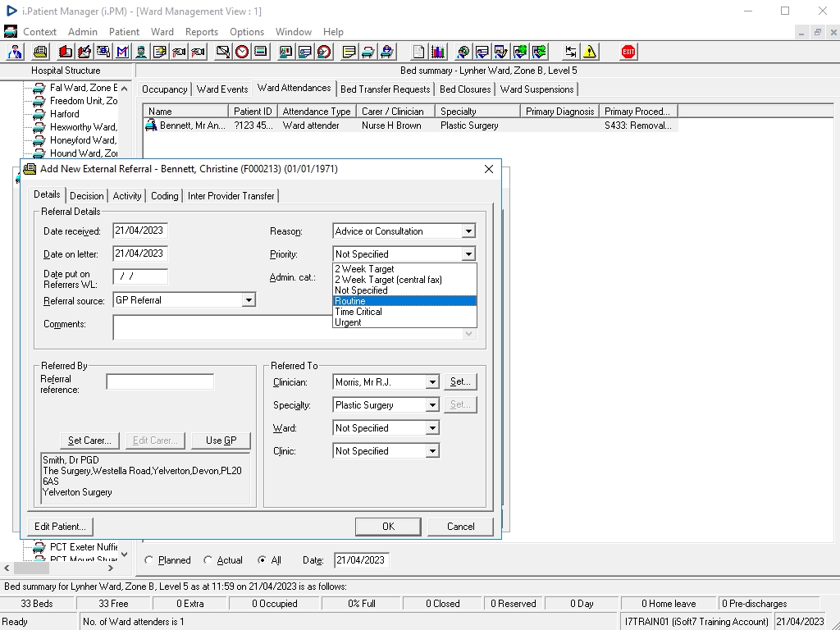Click the empty hospital bed toolbar icon

pos(368,52)
